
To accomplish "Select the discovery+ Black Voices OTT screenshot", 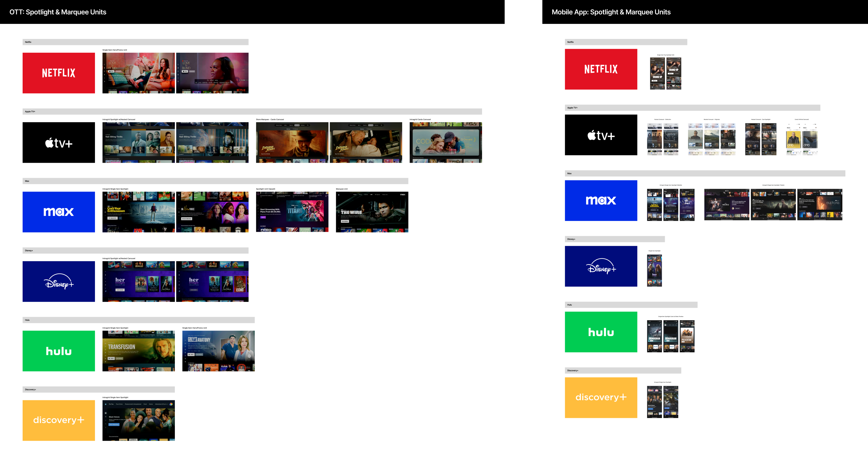I will [x=138, y=420].
